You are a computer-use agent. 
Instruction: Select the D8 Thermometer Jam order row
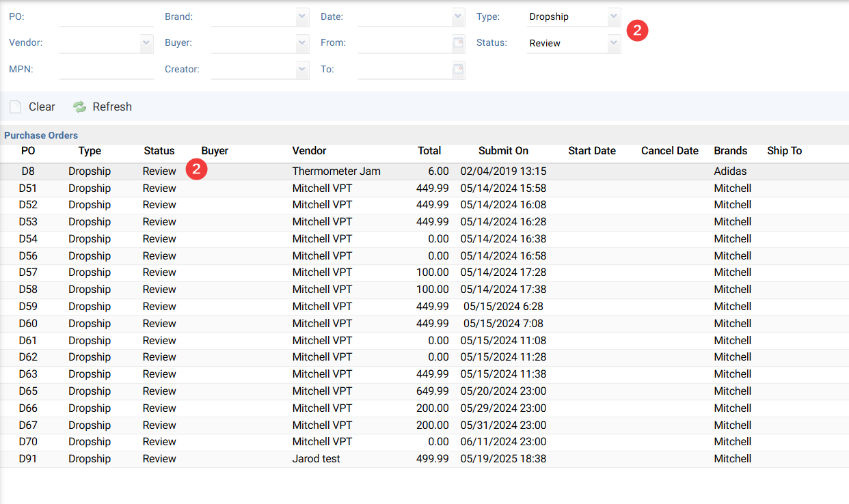(336, 171)
